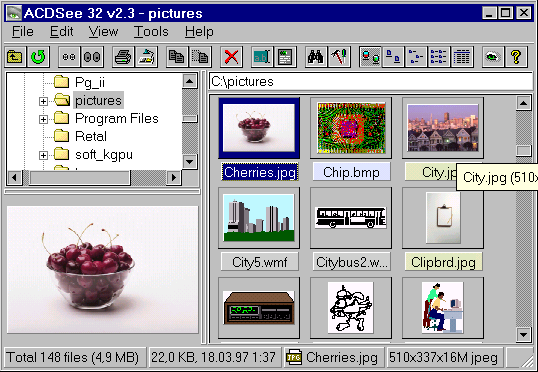Click the folder tree vertical scroll thumb
This screenshot has height=372, width=538.
pyautogui.click(x=190, y=119)
